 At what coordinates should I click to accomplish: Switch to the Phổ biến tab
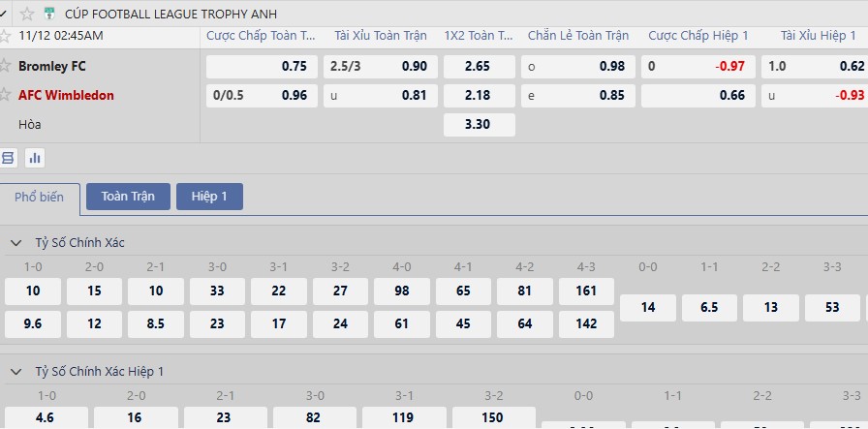pos(39,197)
